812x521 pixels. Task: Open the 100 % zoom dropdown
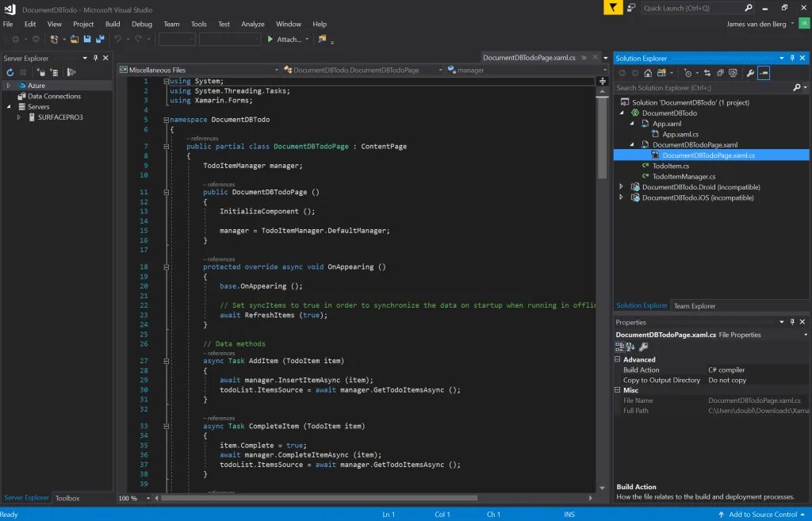pyautogui.click(x=148, y=498)
